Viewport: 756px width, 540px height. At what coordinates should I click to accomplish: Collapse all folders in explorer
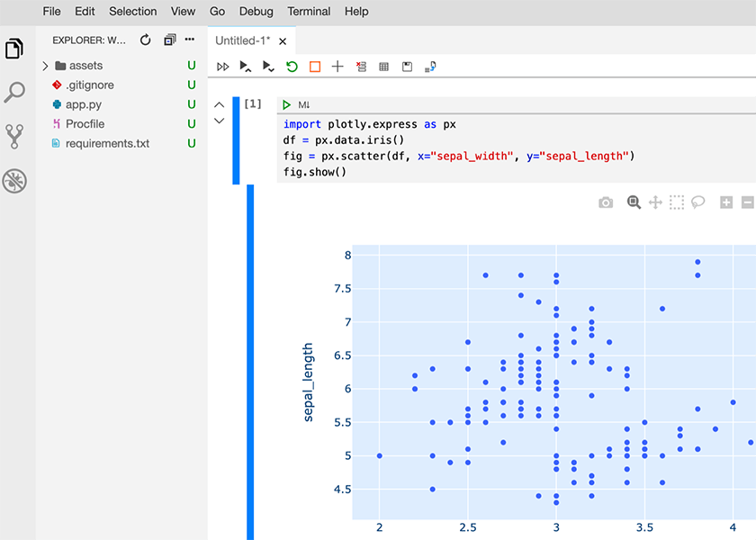click(x=170, y=40)
